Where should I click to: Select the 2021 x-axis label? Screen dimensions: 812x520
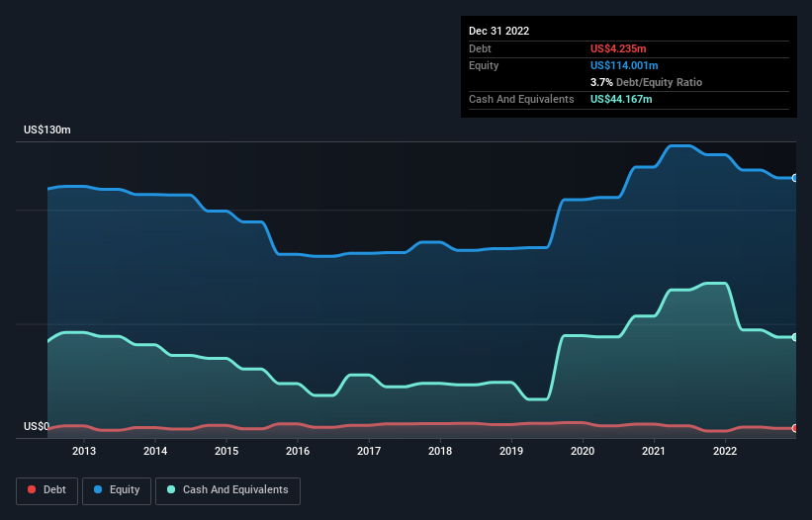point(654,451)
